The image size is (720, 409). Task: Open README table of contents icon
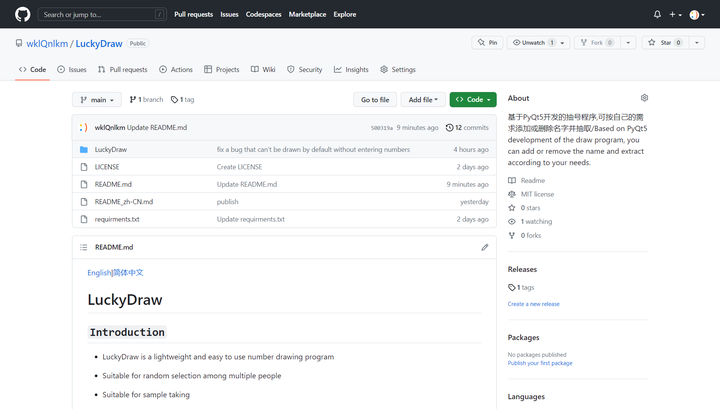tap(84, 247)
